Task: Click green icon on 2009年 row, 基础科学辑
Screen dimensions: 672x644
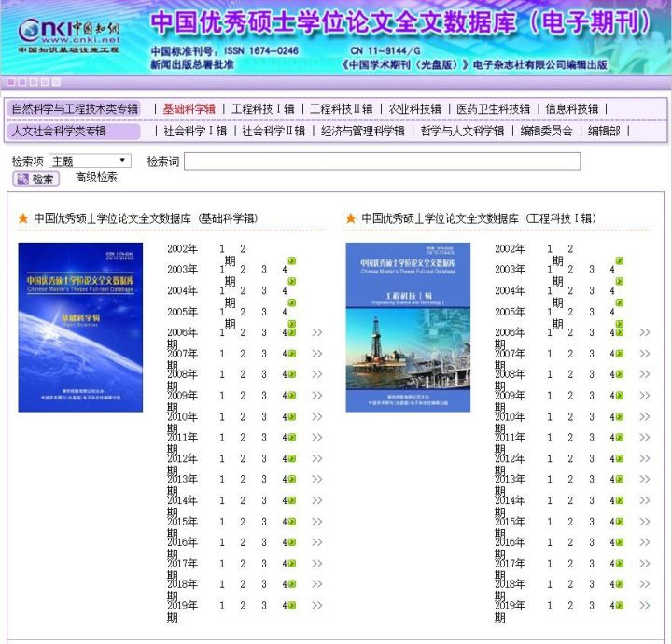Action: [x=292, y=396]
